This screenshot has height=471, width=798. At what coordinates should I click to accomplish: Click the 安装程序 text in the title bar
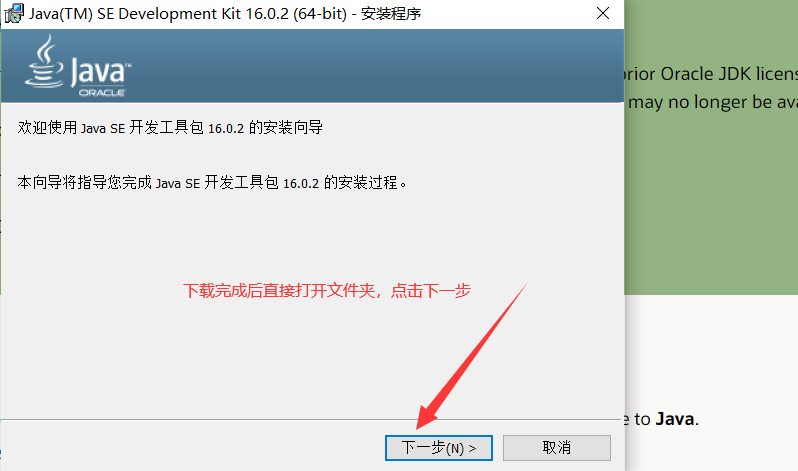point(391,14)
